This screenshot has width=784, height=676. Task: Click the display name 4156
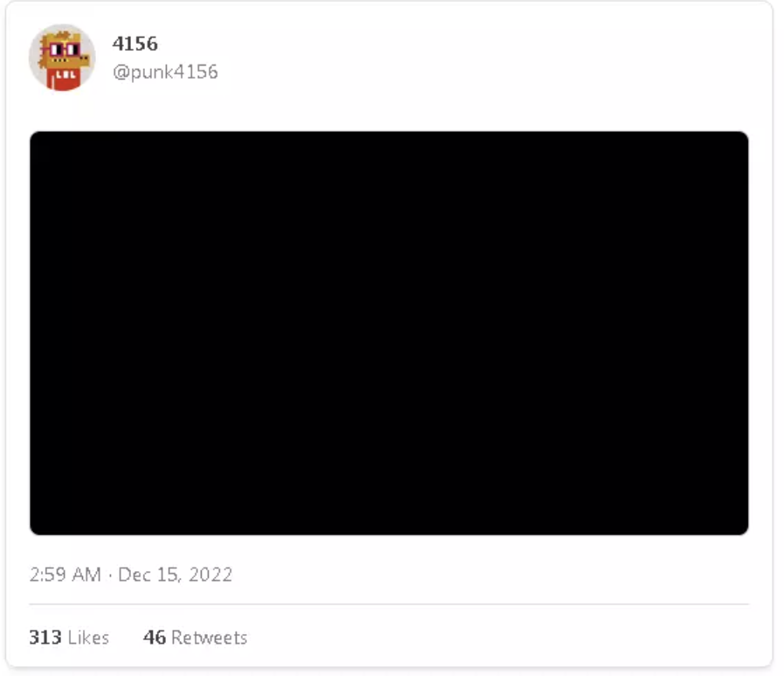(x=135, y=44)
